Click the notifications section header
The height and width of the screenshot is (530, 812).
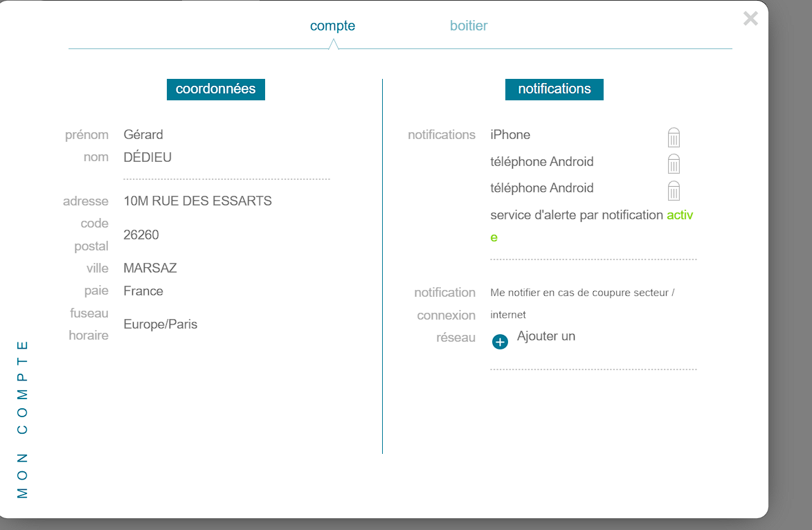coord(554,89)
